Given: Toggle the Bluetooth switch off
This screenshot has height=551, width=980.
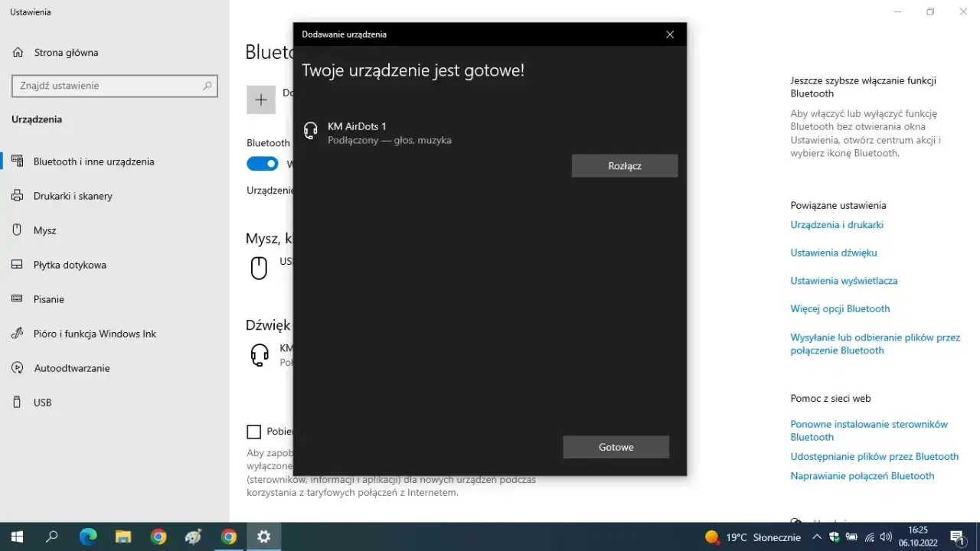Looking at the screenshot, I should [x=263, y=164].
